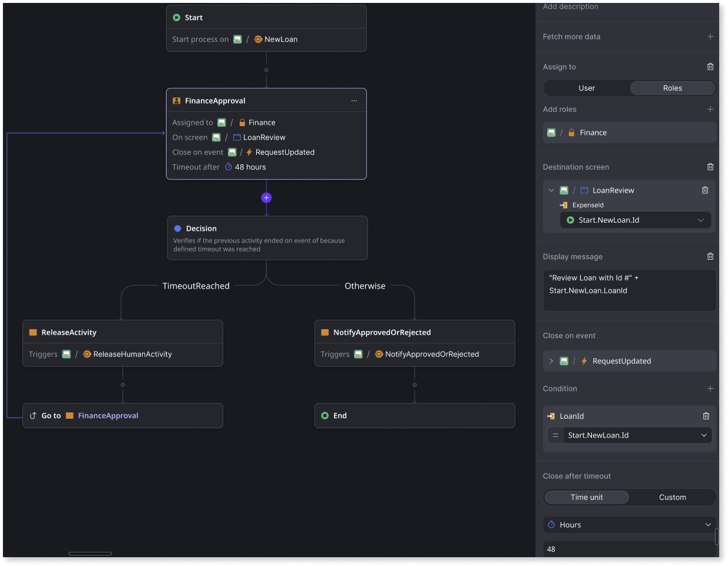Collapse the LoanReview destination screen entry
This screenshot has width=728, height=566.
(552, 190)
